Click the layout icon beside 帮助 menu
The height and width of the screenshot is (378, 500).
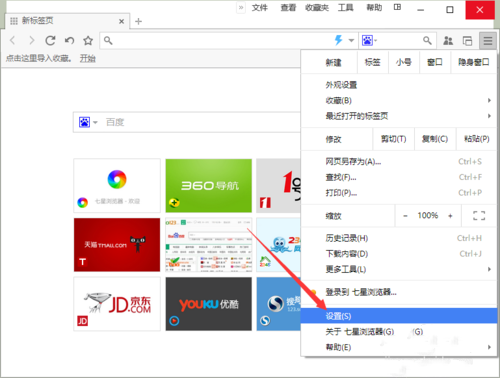397,7
